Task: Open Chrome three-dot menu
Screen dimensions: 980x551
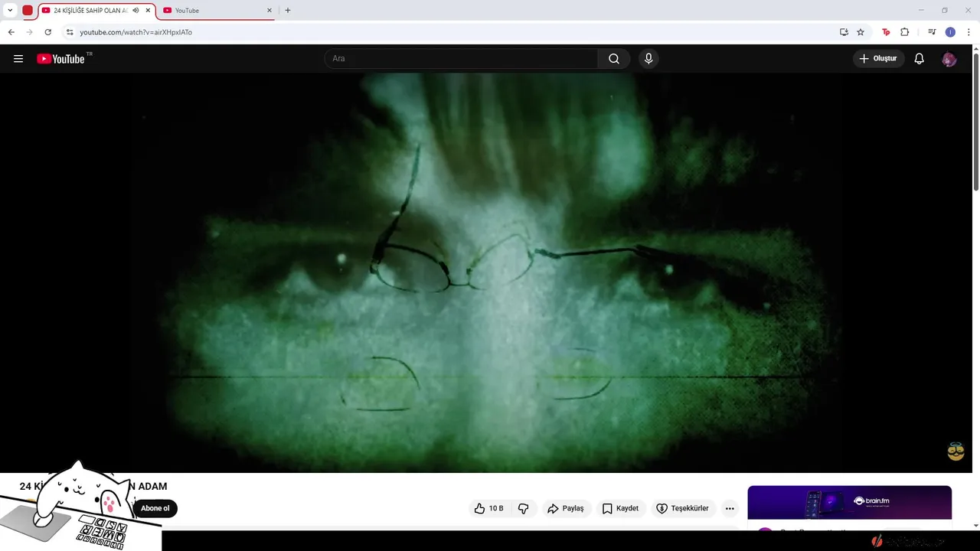Action: [x=969, y=32]
